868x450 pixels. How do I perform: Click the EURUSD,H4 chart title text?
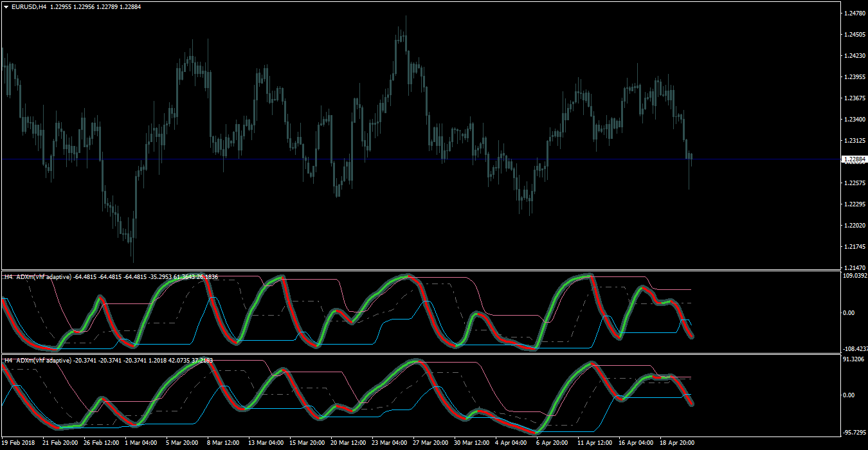(28, 6)
